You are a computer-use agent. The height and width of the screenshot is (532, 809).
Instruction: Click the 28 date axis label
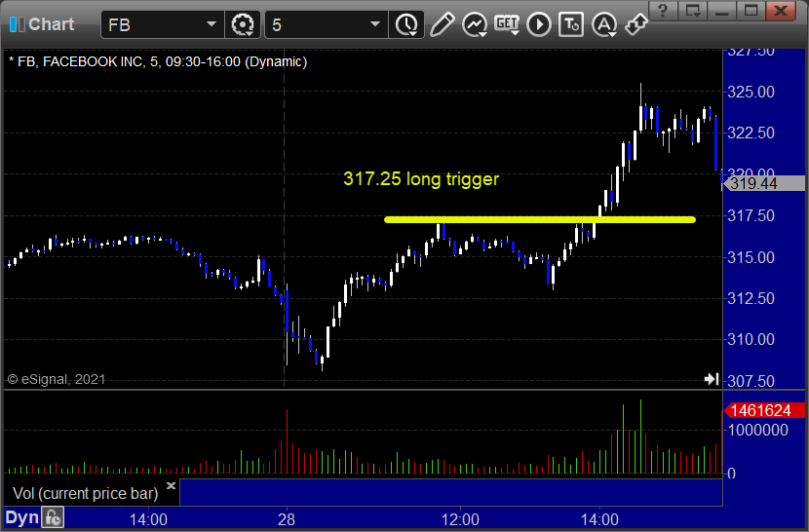(287, 519)
